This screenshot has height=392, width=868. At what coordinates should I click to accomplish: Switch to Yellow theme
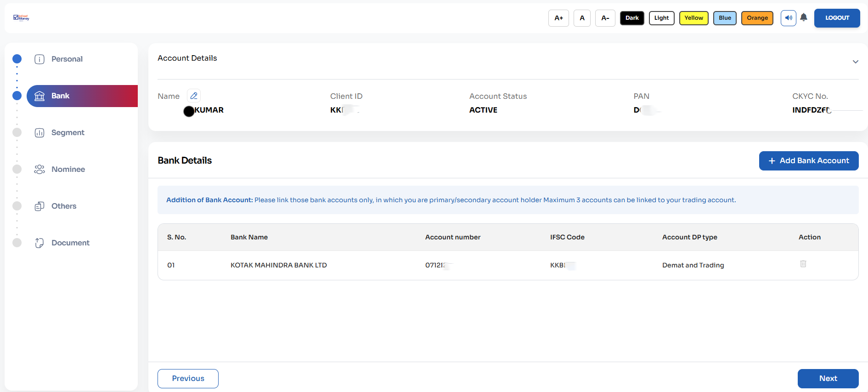click(x=693, y=18)
